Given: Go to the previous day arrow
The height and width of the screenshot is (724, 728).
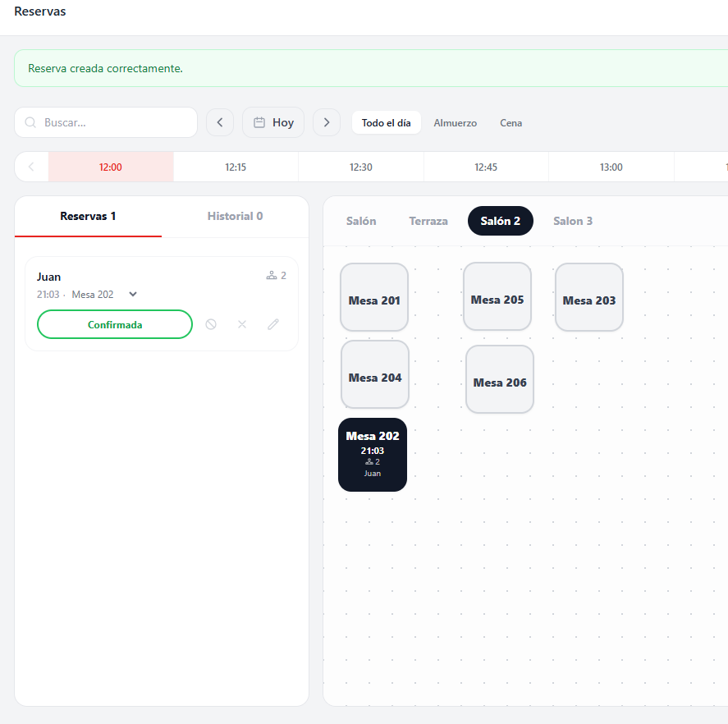Looking at the screenshot, I should coord(220,122).
